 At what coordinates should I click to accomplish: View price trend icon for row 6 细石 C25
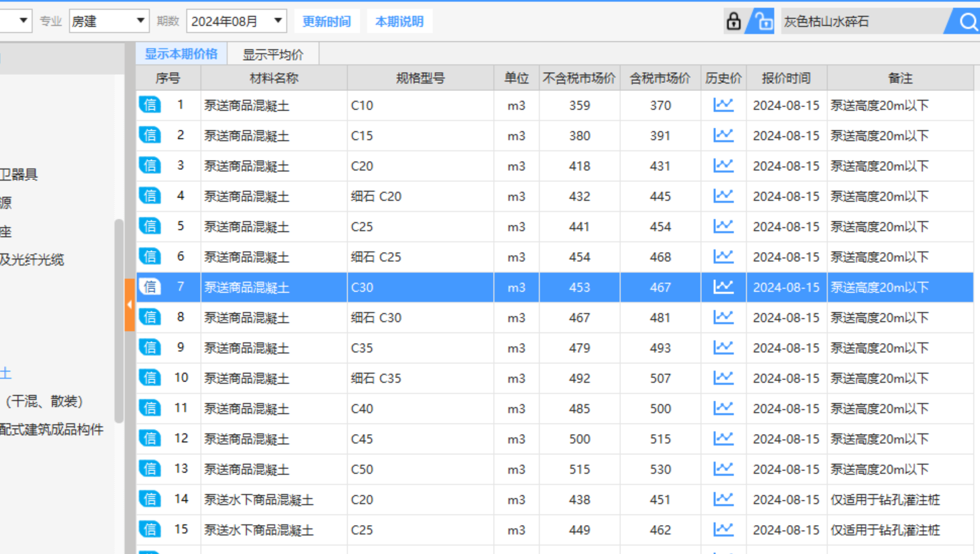coord(723,257)
